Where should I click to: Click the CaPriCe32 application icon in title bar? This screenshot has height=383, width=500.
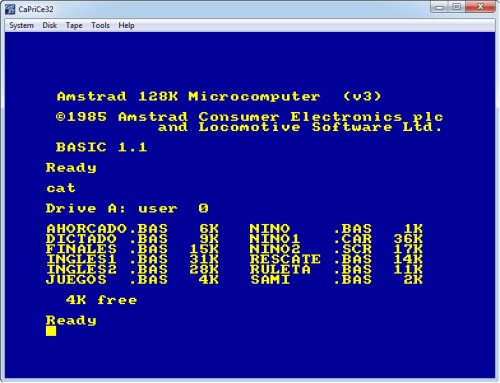coord(10,9)
